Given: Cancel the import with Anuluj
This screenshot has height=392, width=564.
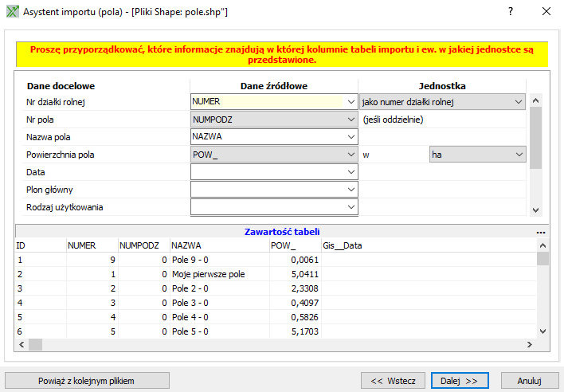Looking at the screenshot, I should [x=529, y=381].
